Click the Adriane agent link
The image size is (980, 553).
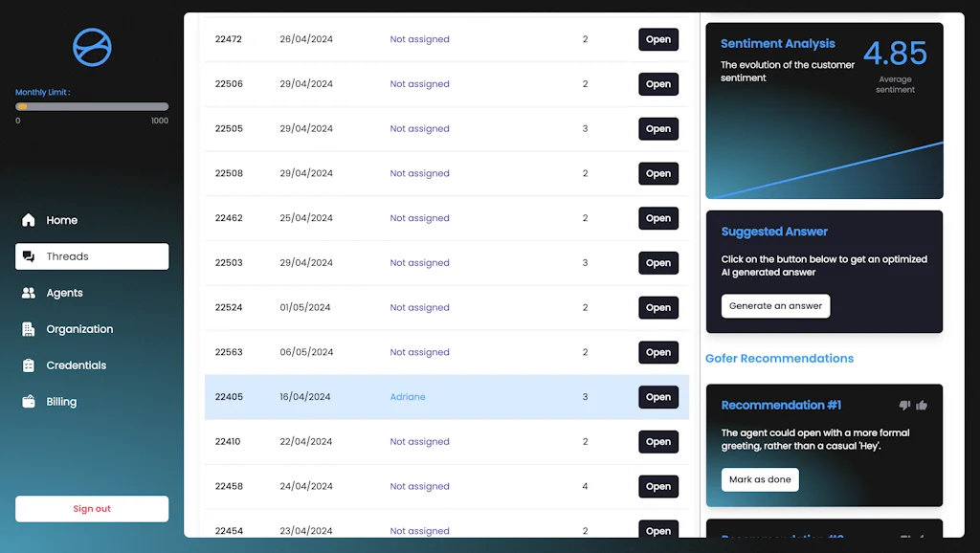pos(408,396)
